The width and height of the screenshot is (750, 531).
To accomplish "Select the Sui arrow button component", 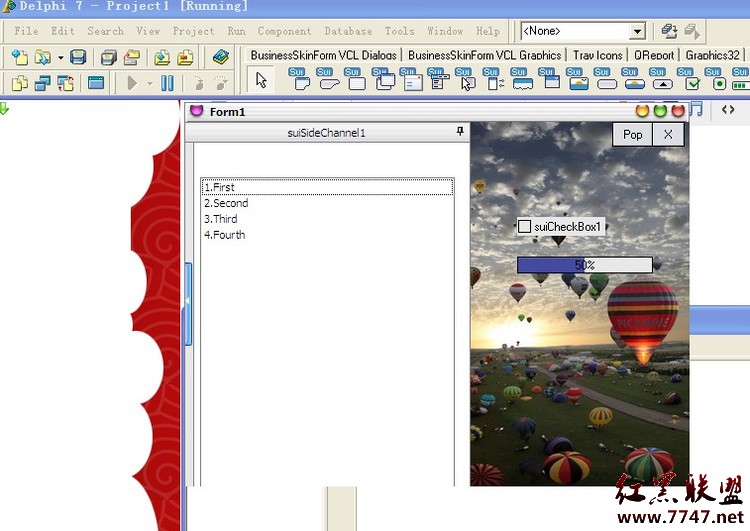I will [661, 79].
